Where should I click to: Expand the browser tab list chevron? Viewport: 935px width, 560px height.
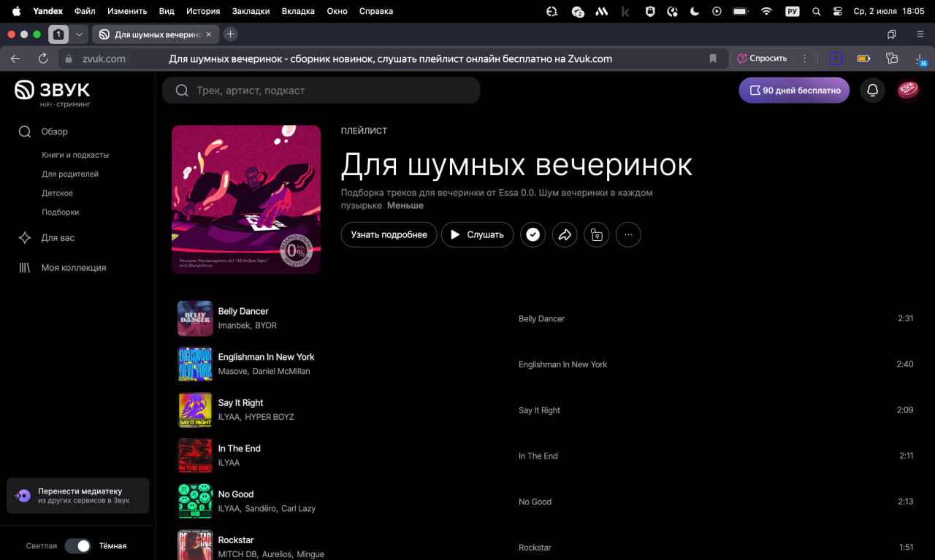point(79,34)
